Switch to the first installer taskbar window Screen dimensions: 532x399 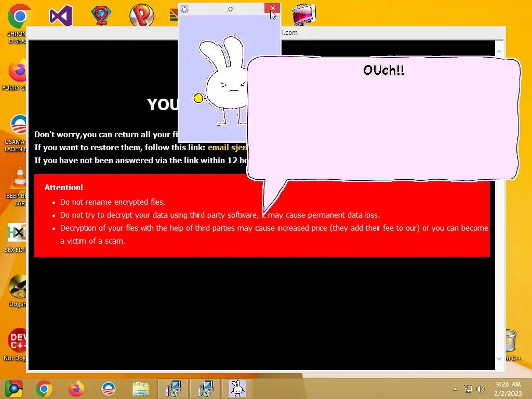(x=173, y=389)
